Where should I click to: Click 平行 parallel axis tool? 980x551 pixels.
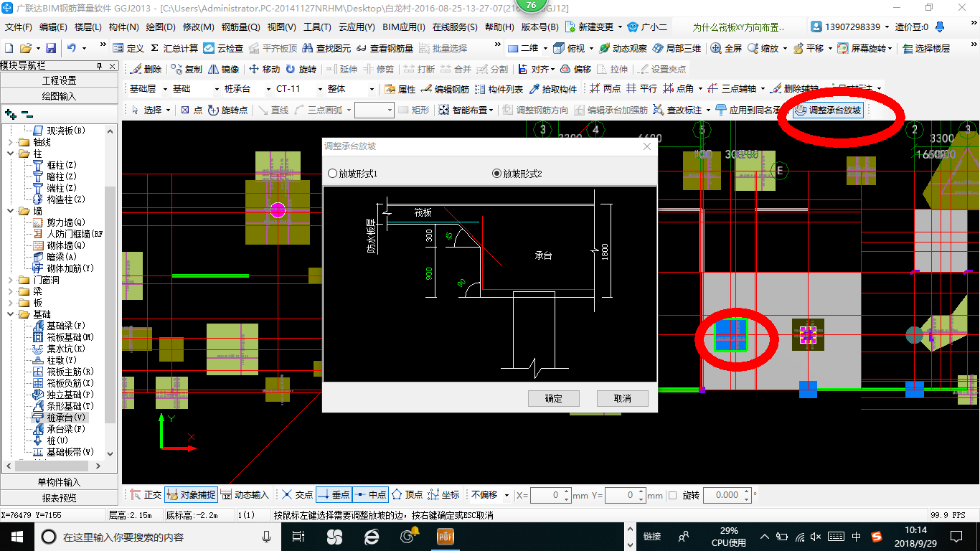(641, 89)
